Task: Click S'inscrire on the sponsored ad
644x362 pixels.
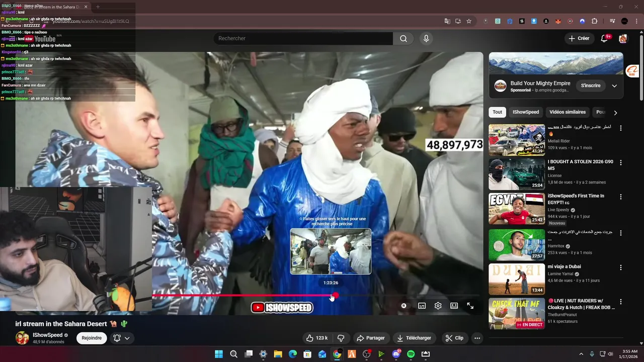Action: (x=591, y=85)
